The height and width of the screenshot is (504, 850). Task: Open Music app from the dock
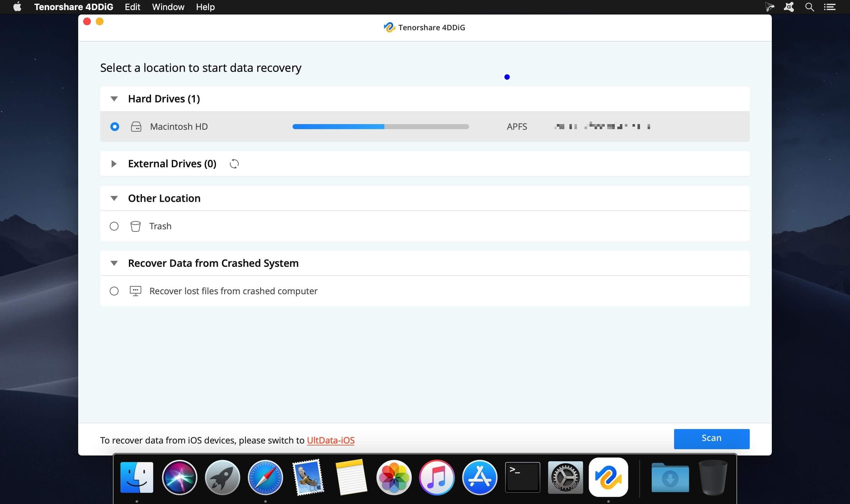point(436,478)
